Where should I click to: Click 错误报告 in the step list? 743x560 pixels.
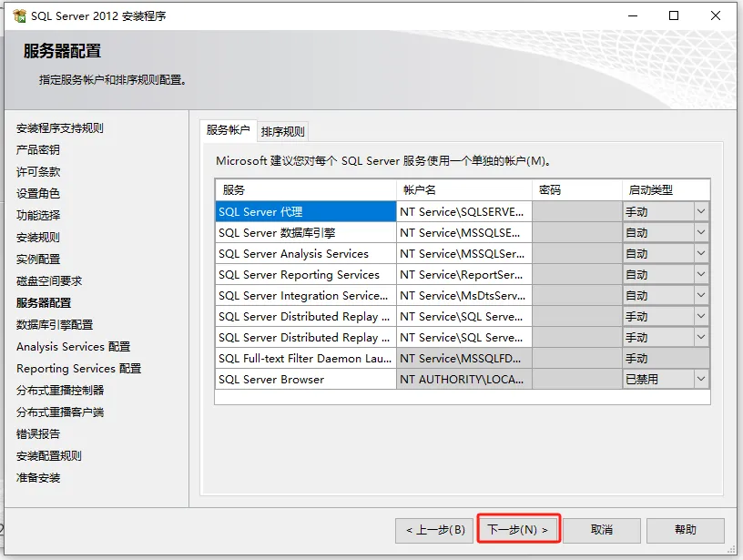(x=38, y=433)
